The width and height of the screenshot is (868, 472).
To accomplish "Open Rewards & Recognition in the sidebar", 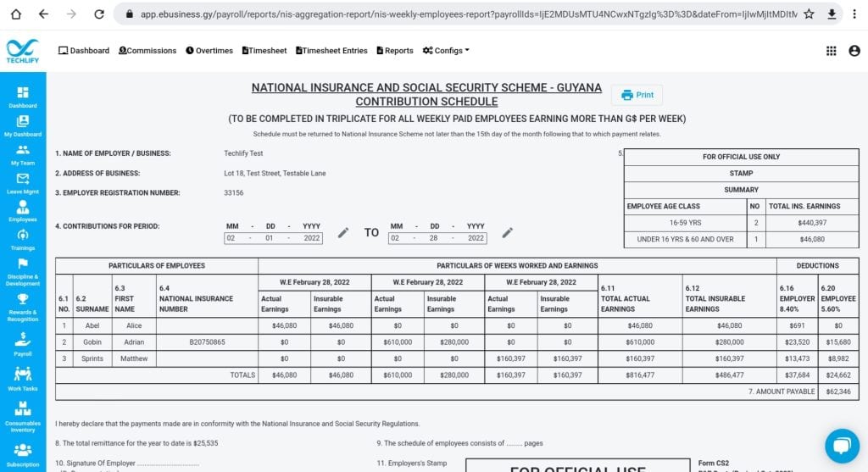I will [x=23, y=308].
